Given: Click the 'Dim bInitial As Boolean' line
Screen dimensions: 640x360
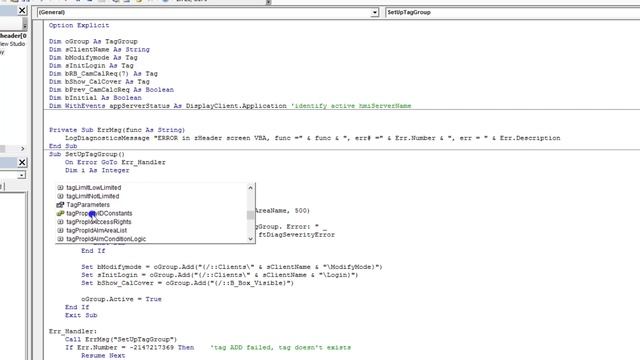Looking at the screenshot, I should click(x=95, y=98).
